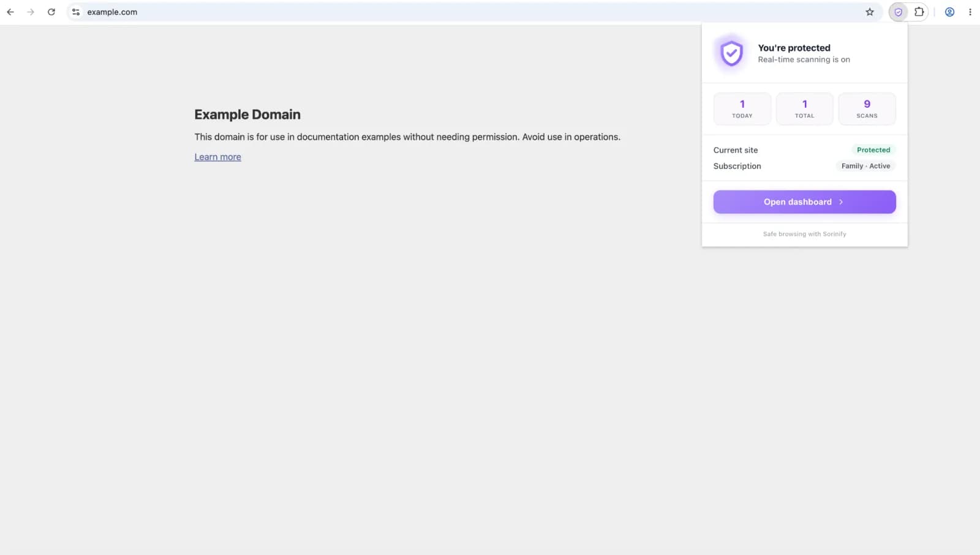Open the Chrome three-dot menu

click(970, 12)
